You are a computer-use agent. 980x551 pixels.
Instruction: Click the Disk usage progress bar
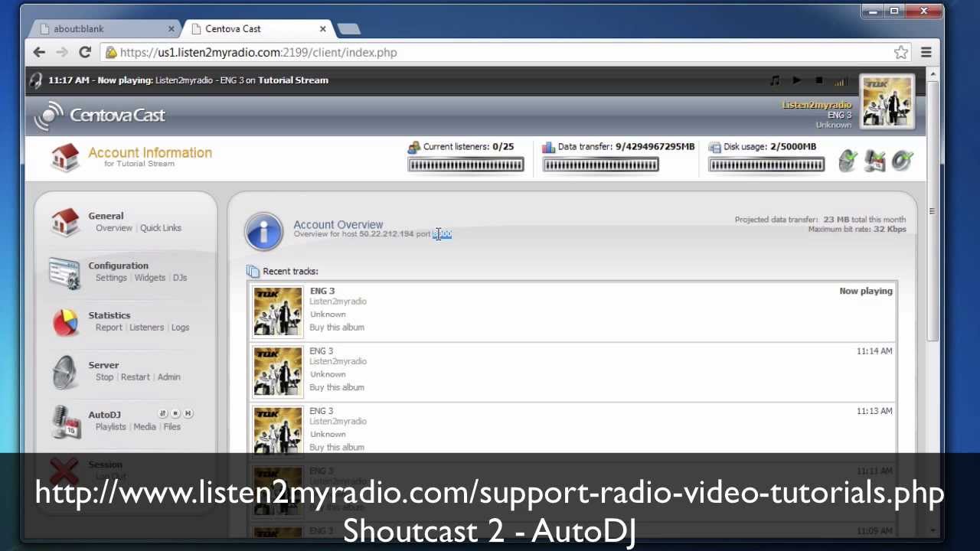click(x=766, y=165)
